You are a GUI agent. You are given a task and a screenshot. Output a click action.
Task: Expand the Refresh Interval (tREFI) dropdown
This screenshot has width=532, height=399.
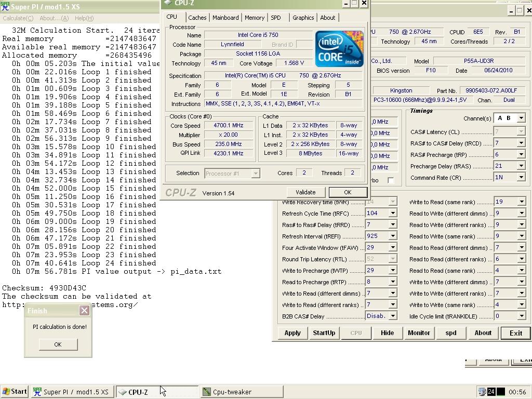[393, 236]
